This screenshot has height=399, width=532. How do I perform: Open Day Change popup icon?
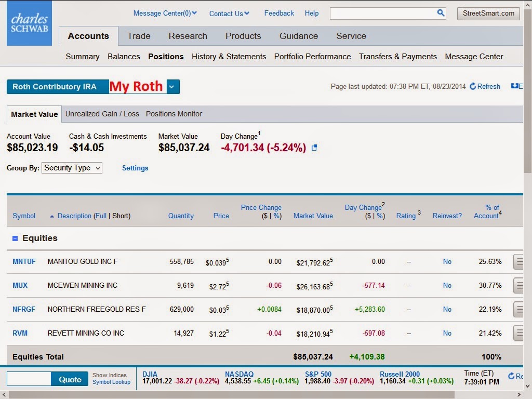coord(314,148)
